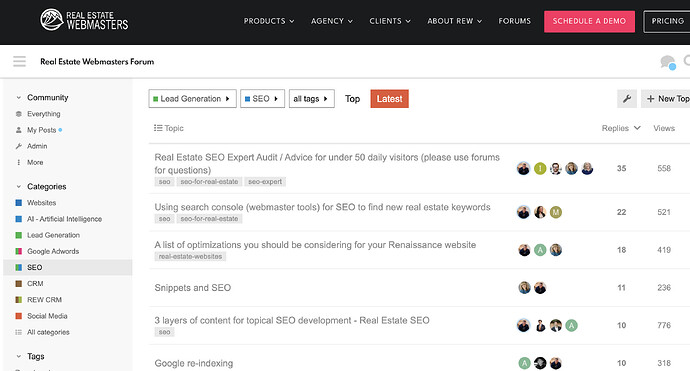Open topic 'Google re-indexing'
Image resolution: width=690 pixels, height=371 pixels.
(194, 364)
